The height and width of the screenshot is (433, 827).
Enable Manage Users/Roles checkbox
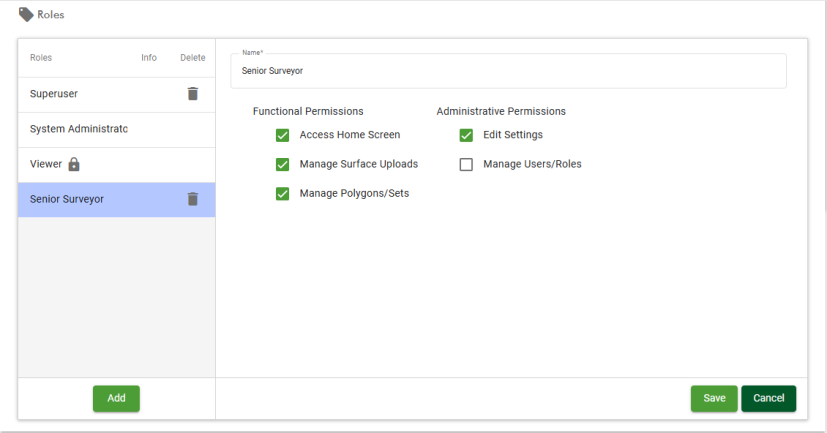tap(466, 164)
